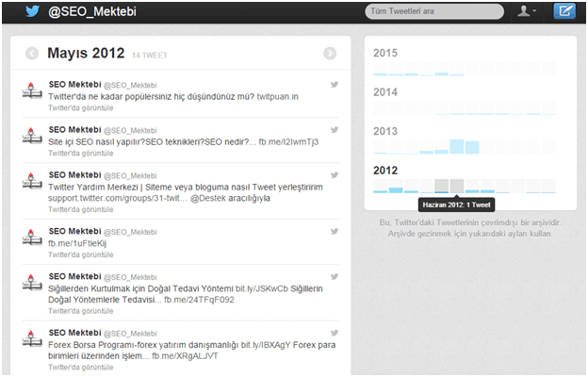Click bird icon on 'Site içi SEO' tweet
This screenshot has height=377, width=588.
click(x=335, y=130)
